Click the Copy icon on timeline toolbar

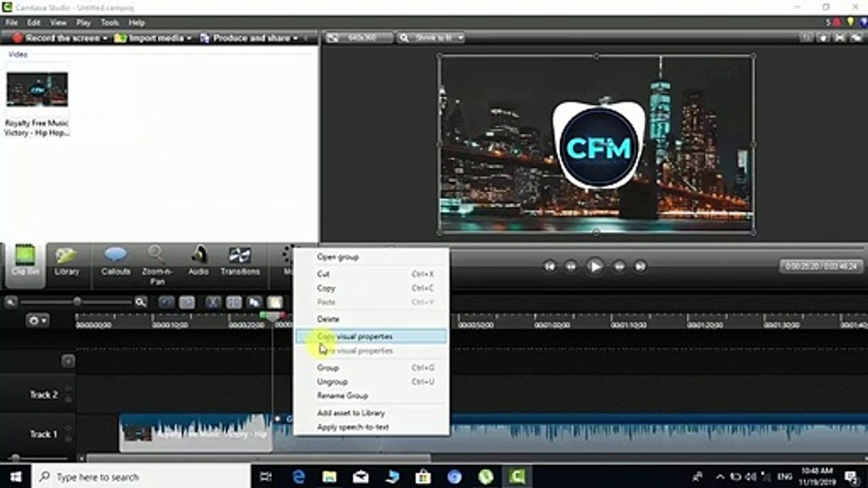254,302
